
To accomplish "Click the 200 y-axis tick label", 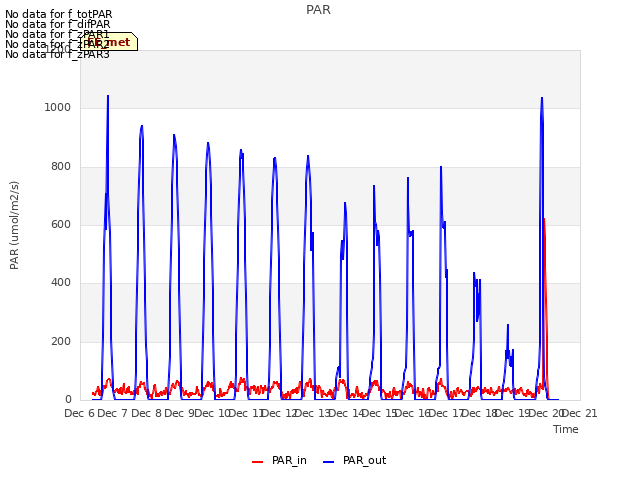I will click(x=61, y=341).
